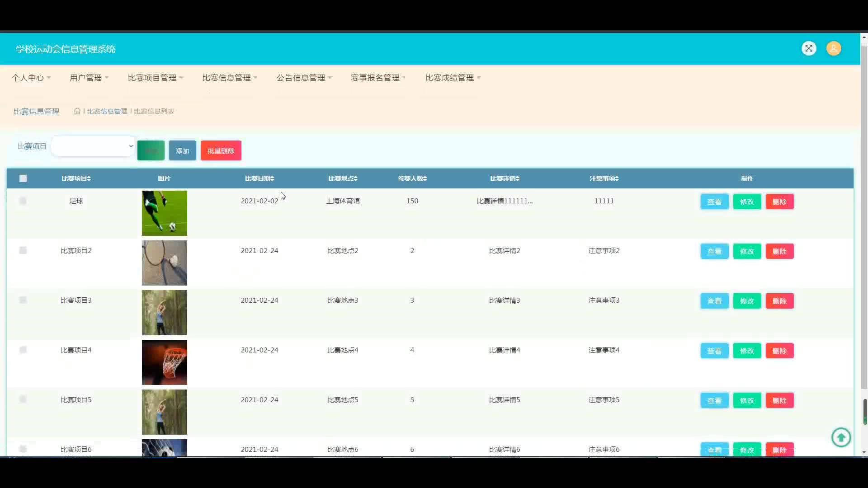This screenshot has width=868, height=488.
Task: Check the 比赛项目3 row checkbox
Action: [23, 300]
